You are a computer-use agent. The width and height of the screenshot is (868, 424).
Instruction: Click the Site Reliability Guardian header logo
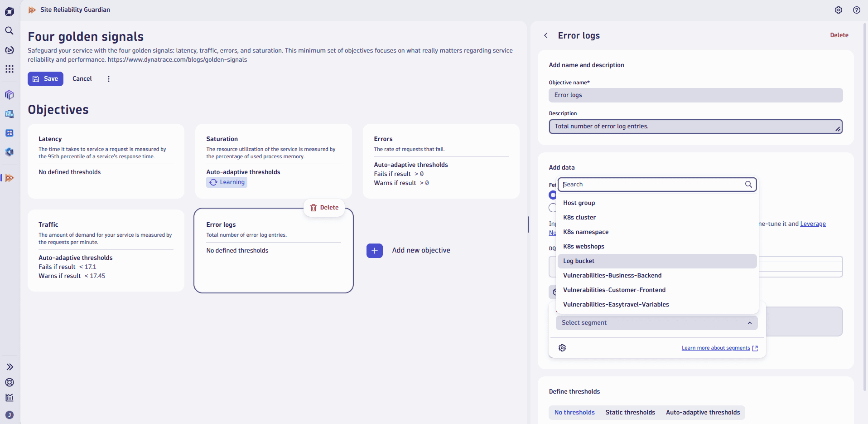click(32, 10)
